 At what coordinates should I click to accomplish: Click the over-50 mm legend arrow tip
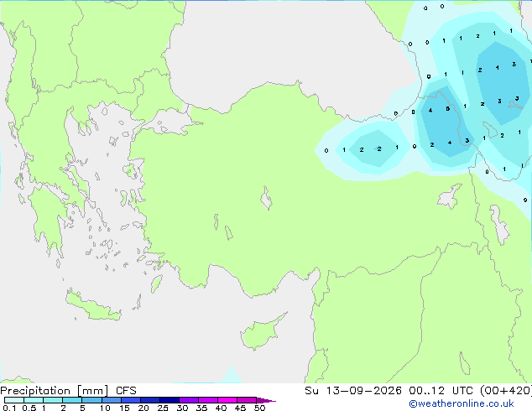266,400
